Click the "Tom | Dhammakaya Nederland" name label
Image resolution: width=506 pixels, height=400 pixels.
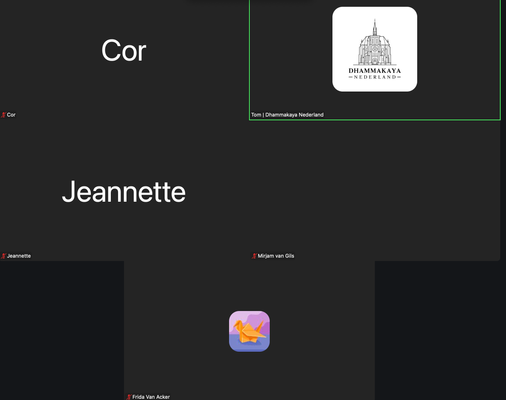(x=287, y=115)
